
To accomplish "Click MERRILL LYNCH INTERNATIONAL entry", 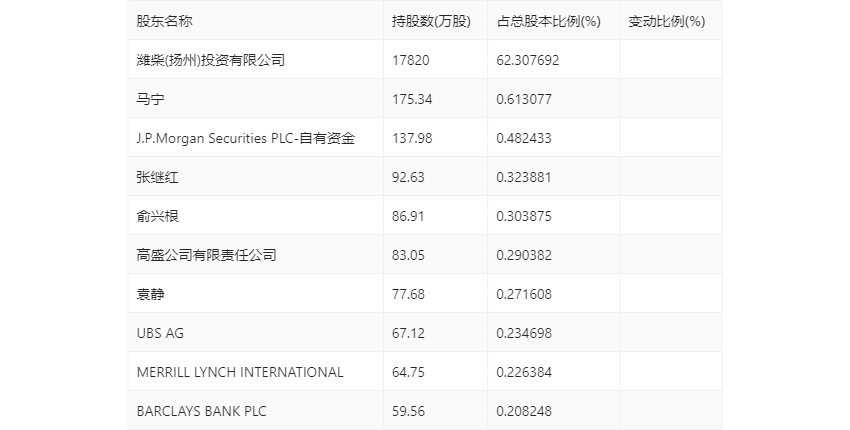I will point(240,372).
